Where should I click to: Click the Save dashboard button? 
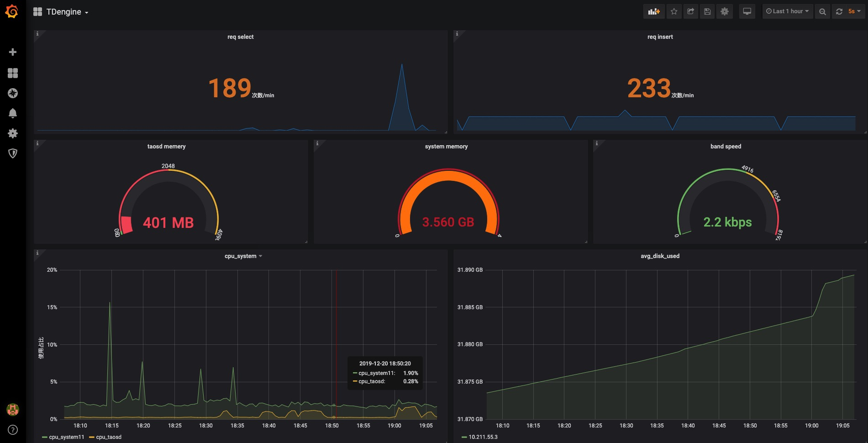[x=707, y=11]
